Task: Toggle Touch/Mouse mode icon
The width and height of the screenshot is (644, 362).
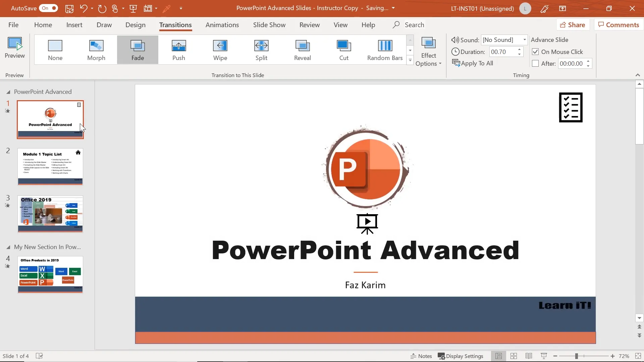Action: coord(115,8)
